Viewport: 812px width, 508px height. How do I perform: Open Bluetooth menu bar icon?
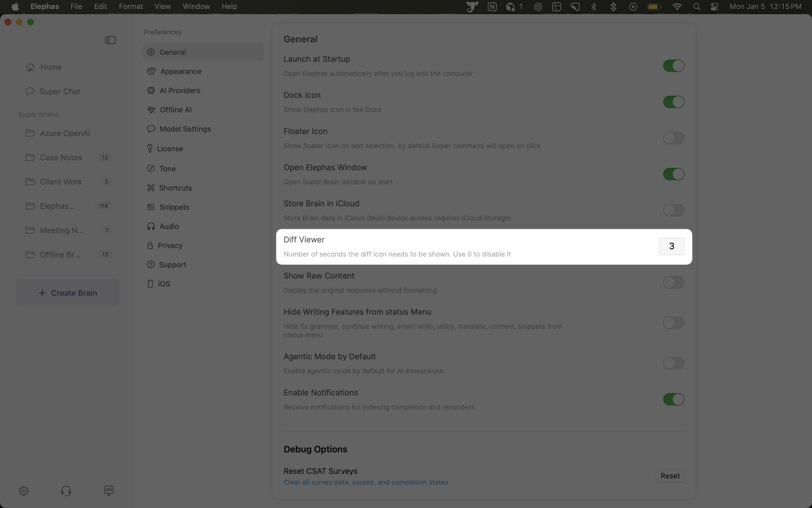point(593,7)
